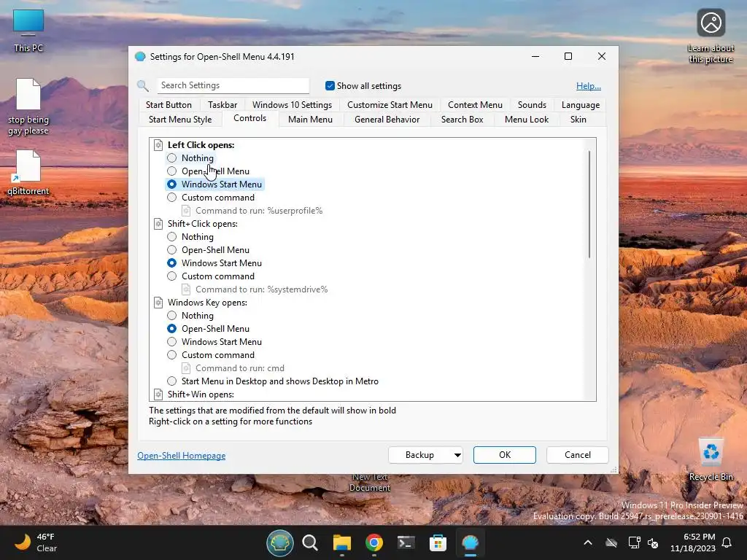This screenshot has width=747, height=560.
Task: Click the network display tray icon
Action: pos(634,542)
